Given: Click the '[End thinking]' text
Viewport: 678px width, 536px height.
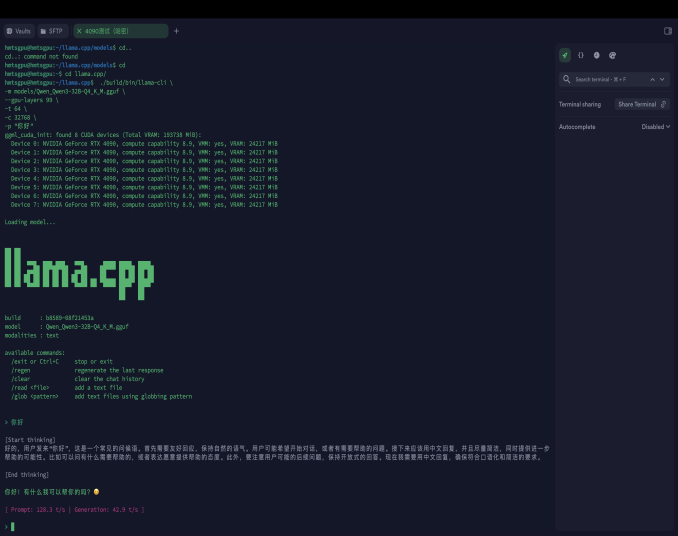Looking at the screenshot, I should (27, 475).
